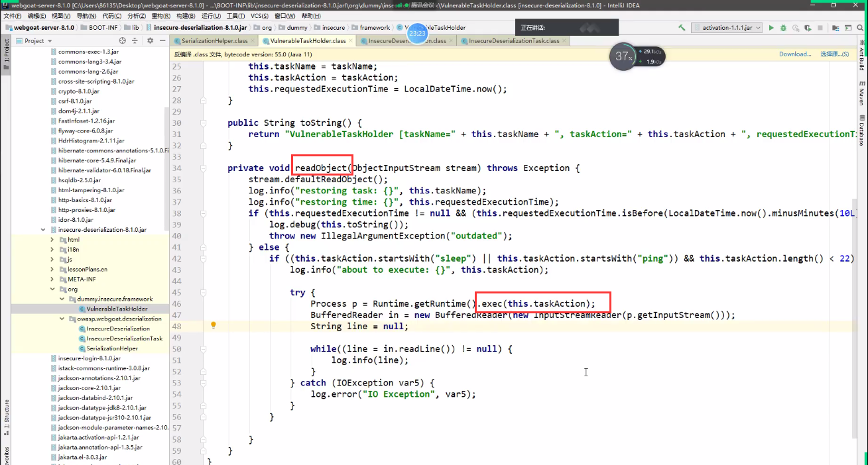Expand the lessonPlans.en folder
Image resolution: width=868 pixels, height=465 pixels.
tap(52, 269)
